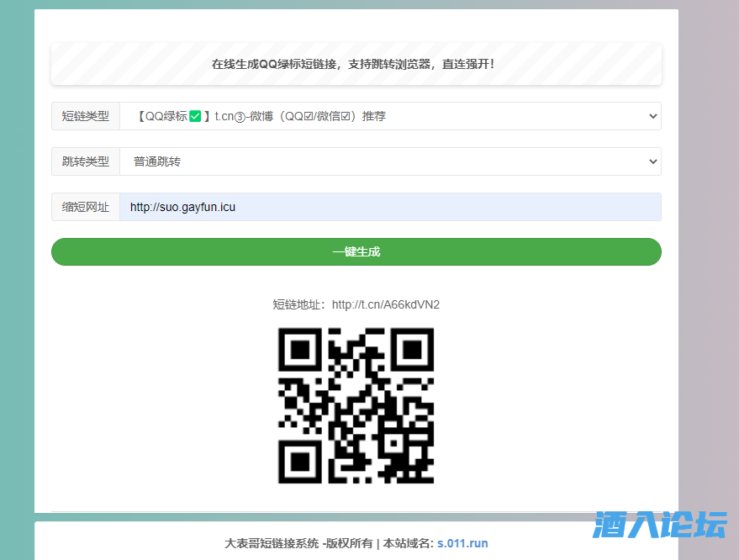Click the center of the QR code image
This screenshot has width=739, height=560.
pyautogui.click(x=356, y=405)
